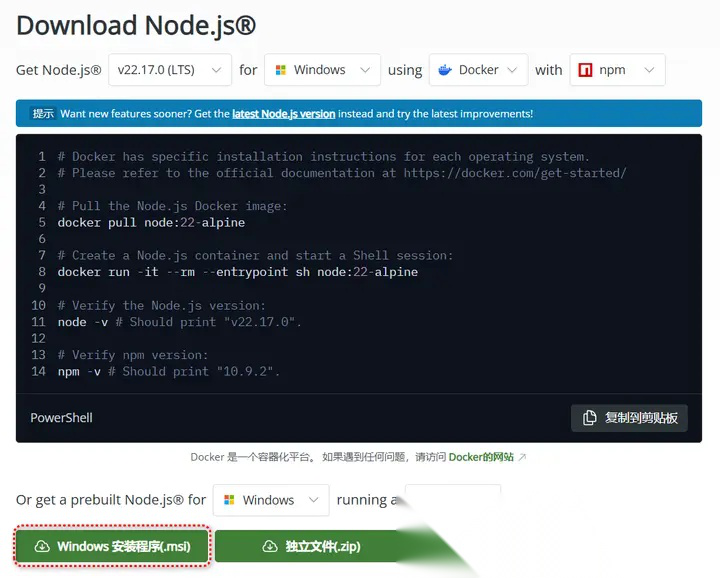Click the docker.com/get-started comment line
This screenshot has width=720, height=578.
pos(342,173)
